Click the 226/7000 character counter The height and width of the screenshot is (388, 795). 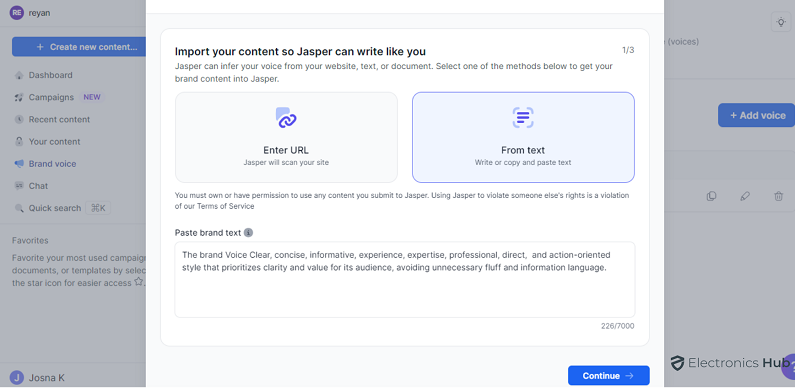pyautogui.click(x=617, y=326)
